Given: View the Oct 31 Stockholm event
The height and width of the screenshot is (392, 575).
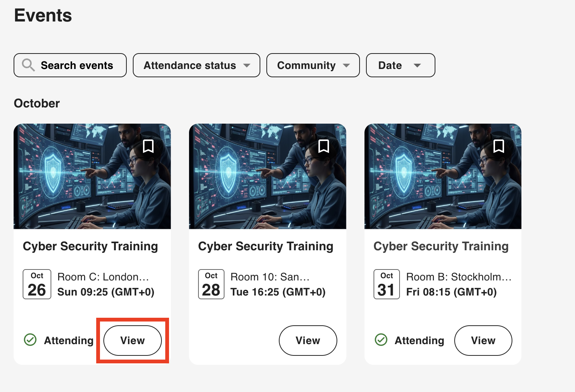Looking at the screenshot, I should pyautogui.click(x=483, y=340).
